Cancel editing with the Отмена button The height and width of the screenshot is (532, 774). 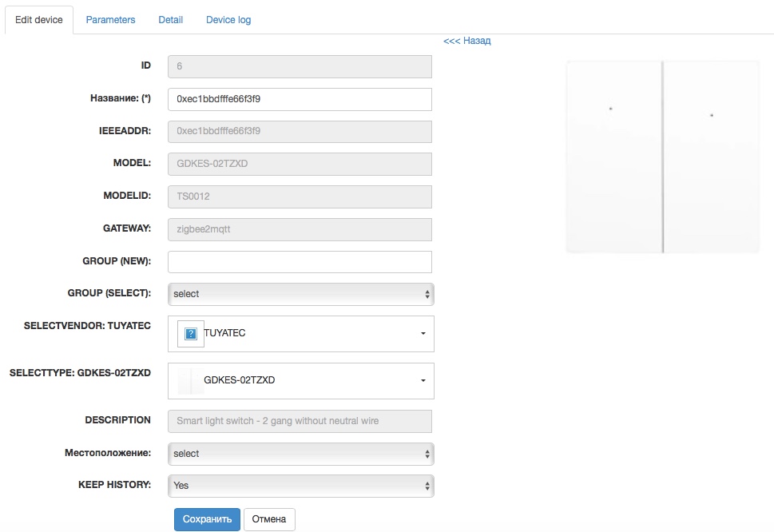pos(269,519)
